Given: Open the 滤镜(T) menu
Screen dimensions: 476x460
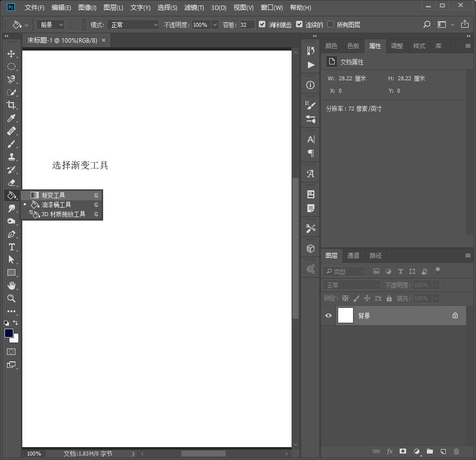Looking at the screenshot, I should tap(194, 7).
